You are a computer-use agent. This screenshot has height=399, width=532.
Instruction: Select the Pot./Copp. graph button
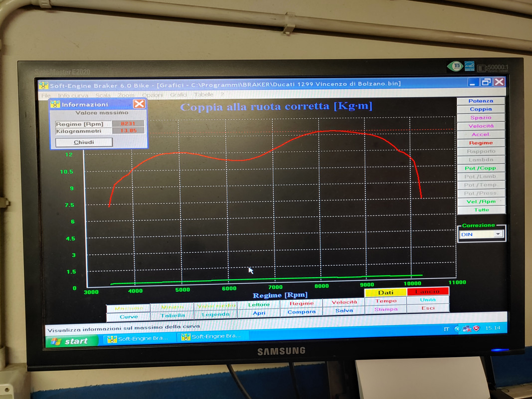pos(481,168)
